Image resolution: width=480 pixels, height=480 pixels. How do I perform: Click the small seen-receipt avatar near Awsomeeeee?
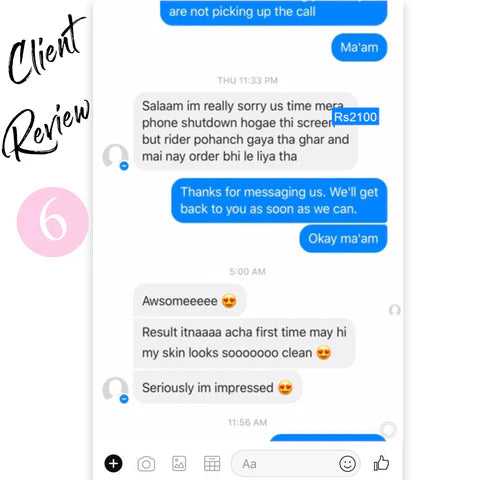click(395, 310)
